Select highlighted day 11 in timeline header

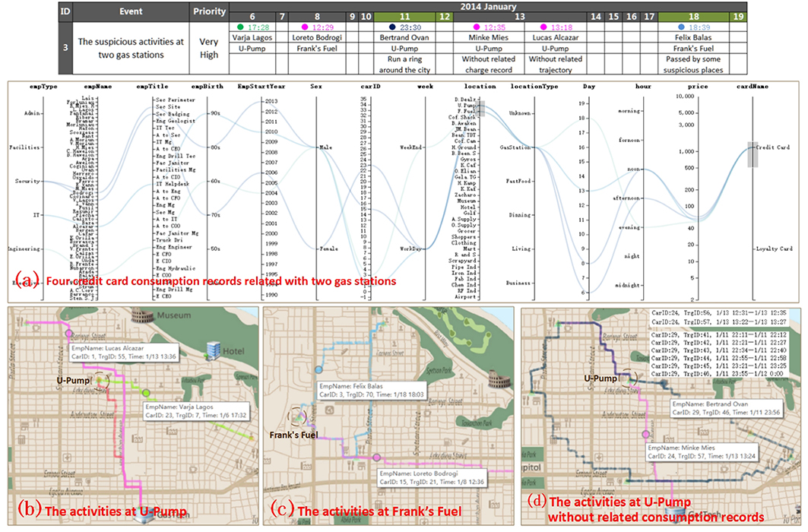click(405, 17)
